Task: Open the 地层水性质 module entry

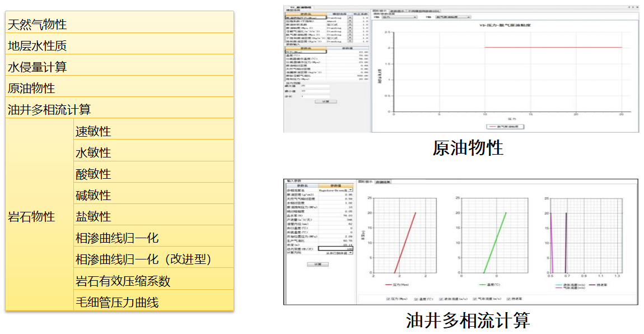Action: tap(37, 45)
